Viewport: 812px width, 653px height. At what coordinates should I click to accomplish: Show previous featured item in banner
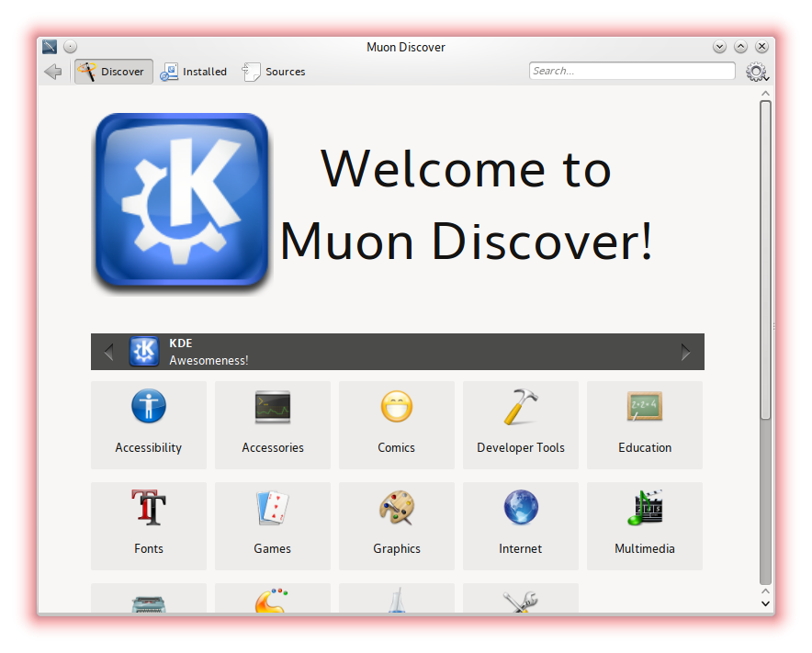(x=108, y=352)
